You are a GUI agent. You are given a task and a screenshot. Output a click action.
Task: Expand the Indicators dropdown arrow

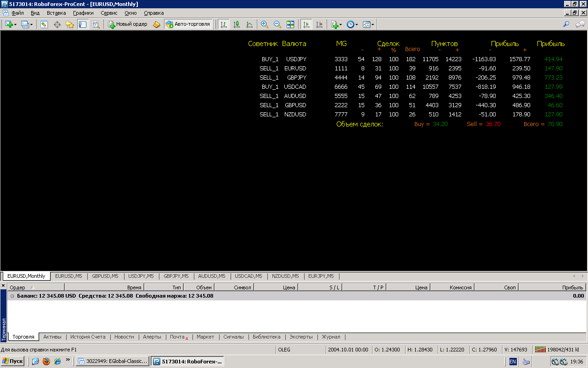pyautogui.click(x=341, y=25)
